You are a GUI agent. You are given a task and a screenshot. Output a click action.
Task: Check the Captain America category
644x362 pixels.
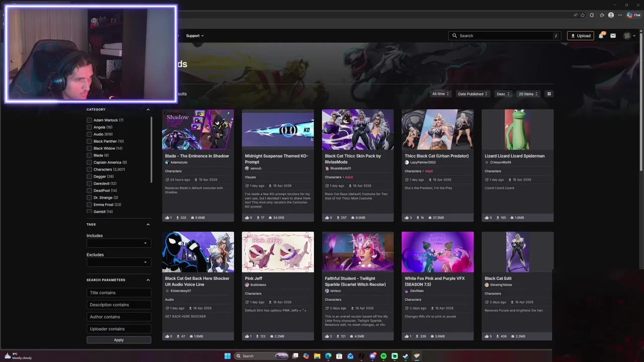coord(89,162)
